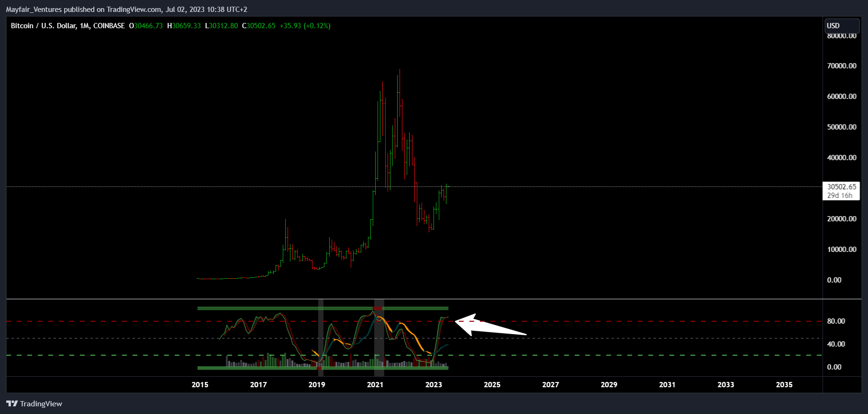Click the TradingView logo icon
868x414 pixels.
pyautogui.click(x=12, y=404)
